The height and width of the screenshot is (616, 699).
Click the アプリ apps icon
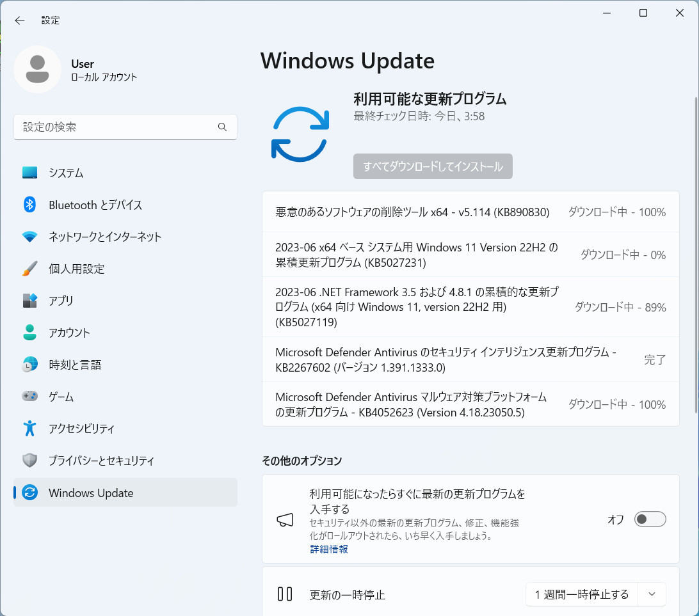pyautogui.click(x=30, y=301)
